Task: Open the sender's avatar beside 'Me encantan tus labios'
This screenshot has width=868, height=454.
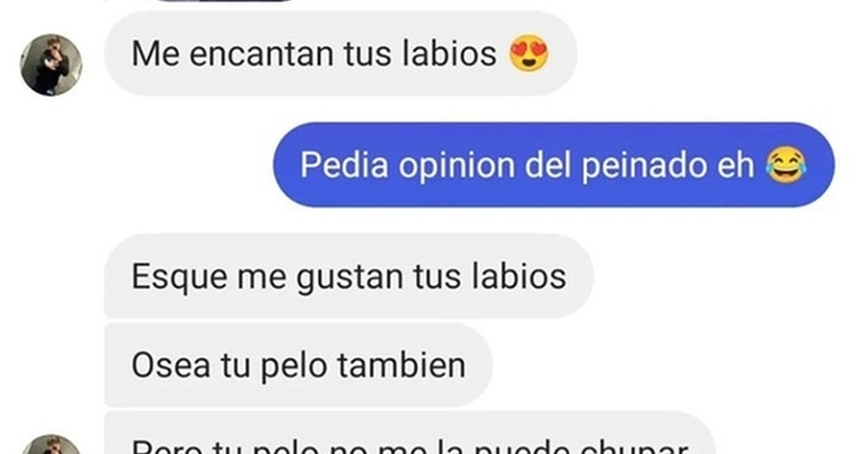Action: pyautogui.click(x=51, y=65)
